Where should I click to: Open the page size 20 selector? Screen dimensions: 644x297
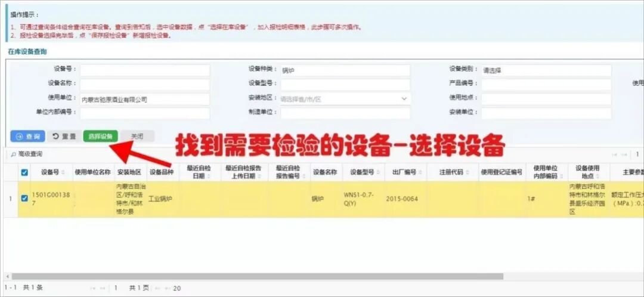177,289
